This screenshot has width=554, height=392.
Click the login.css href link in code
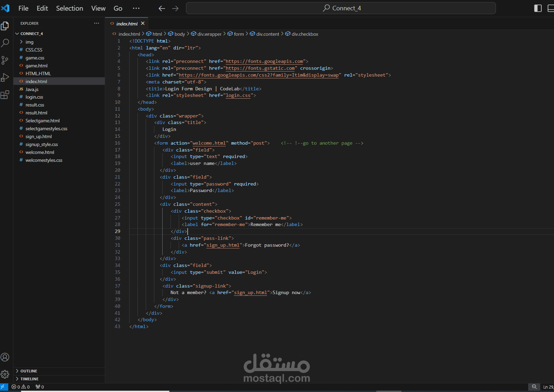238,95
